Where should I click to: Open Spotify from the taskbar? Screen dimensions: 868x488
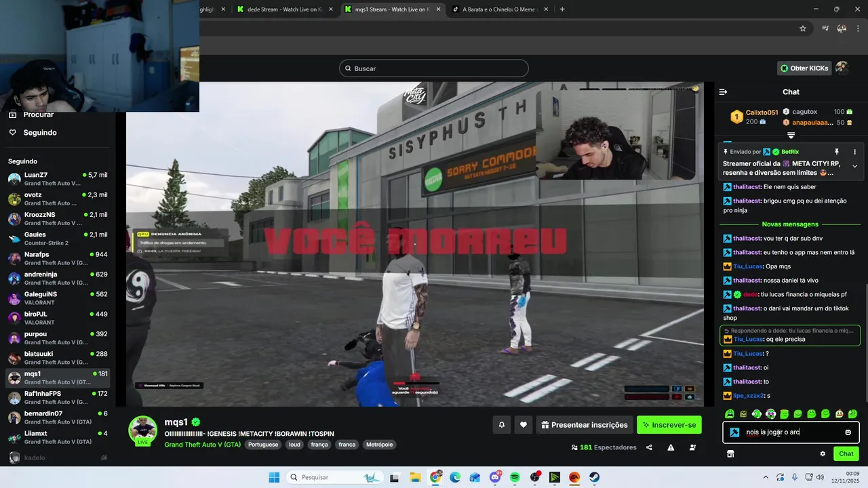[x=515, y=477]
